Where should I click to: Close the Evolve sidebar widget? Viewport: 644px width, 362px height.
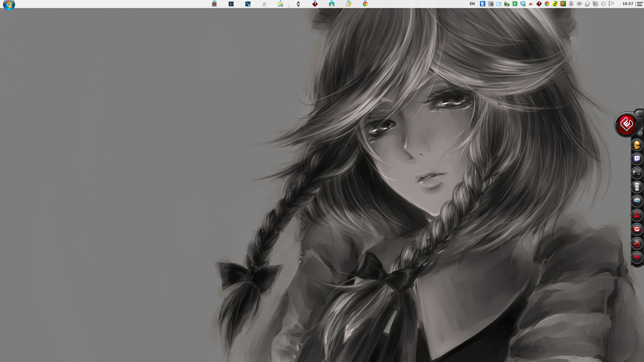(x=640, y=114)
